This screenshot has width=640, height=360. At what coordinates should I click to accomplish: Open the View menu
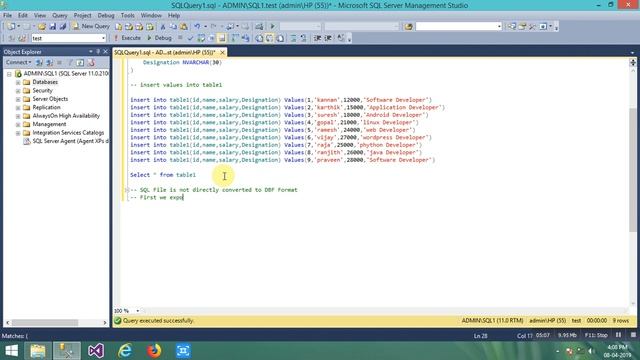click(40, 16)
